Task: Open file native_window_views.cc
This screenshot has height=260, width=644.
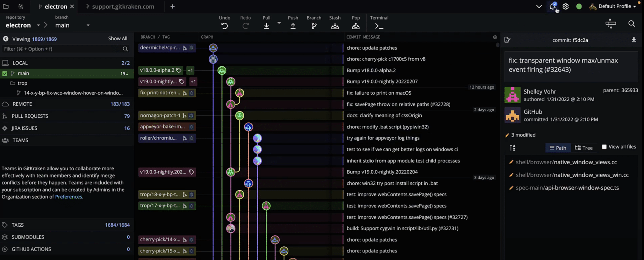Action: (566, 162)
